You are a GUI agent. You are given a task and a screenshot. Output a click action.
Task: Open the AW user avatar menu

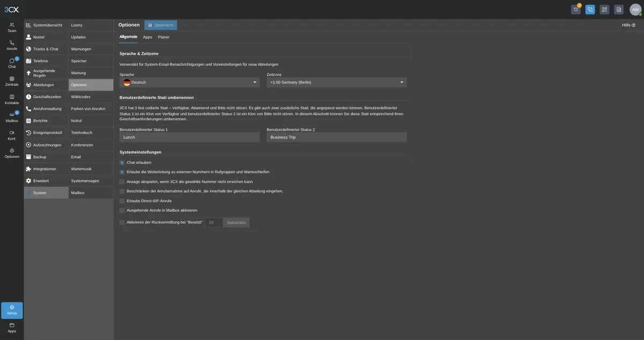[636, 10]
